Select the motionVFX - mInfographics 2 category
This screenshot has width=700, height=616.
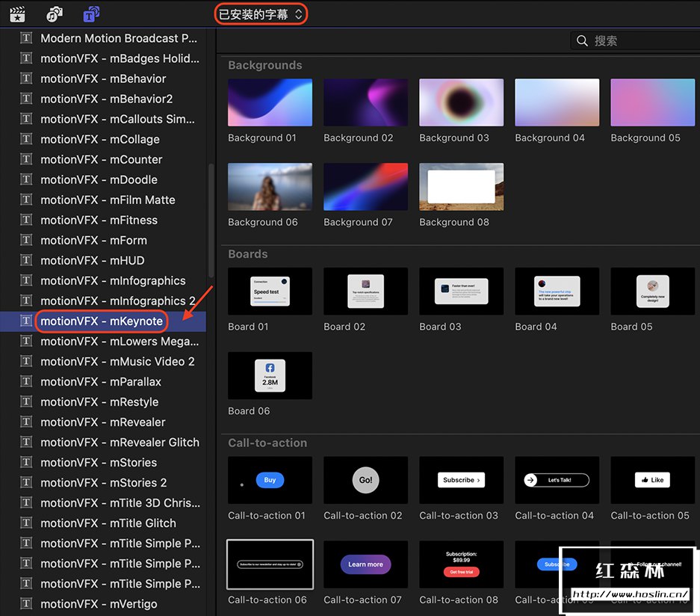pyautogui.click(x=103, y=301)
